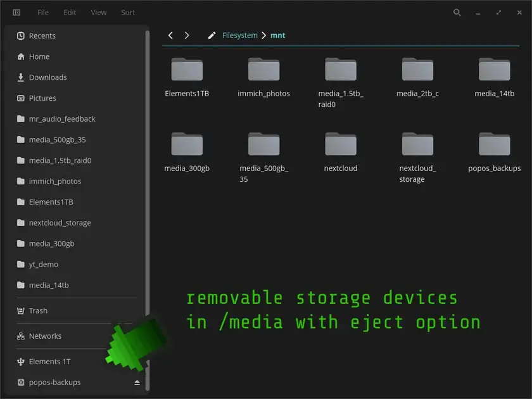Image resolution: width=532 pixels, height=399 pixels.
Task: Open Pictures in the sidebar
Action: [78, 98]
